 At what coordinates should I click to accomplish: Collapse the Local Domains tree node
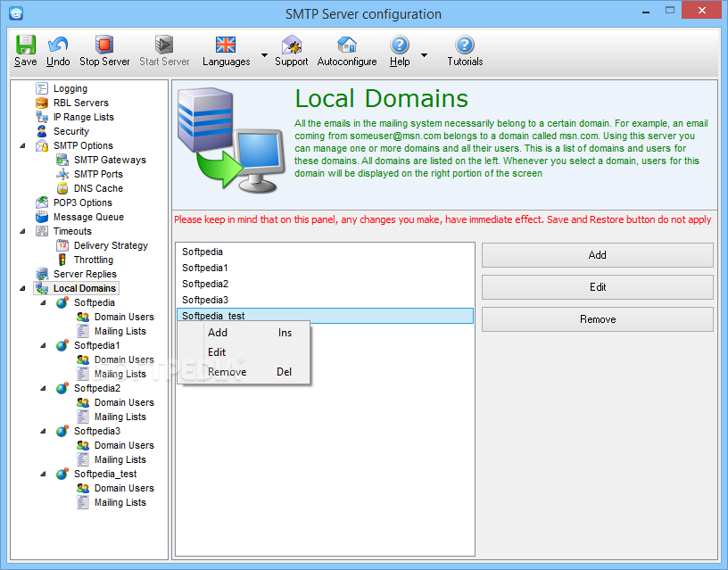(x=23, y=288)
